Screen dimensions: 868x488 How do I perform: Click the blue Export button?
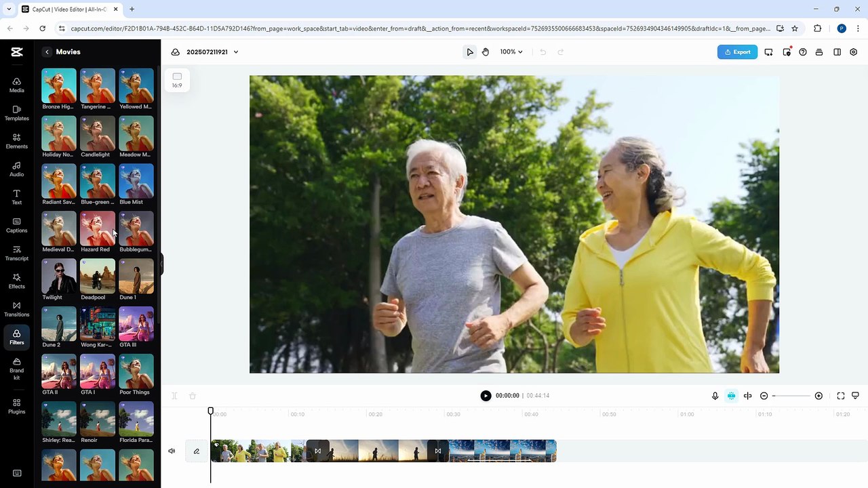tap(737, 52)
